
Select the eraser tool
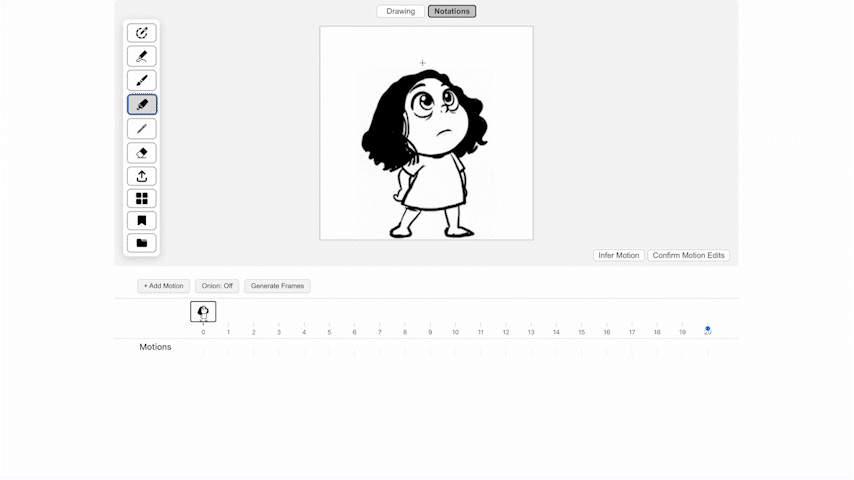tap(141, 153)
